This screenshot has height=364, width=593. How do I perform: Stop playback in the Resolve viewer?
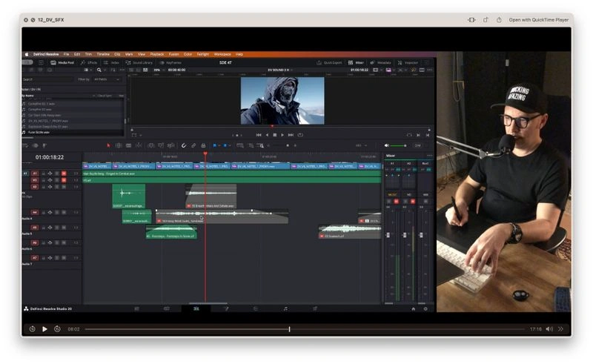click(275, 135)
